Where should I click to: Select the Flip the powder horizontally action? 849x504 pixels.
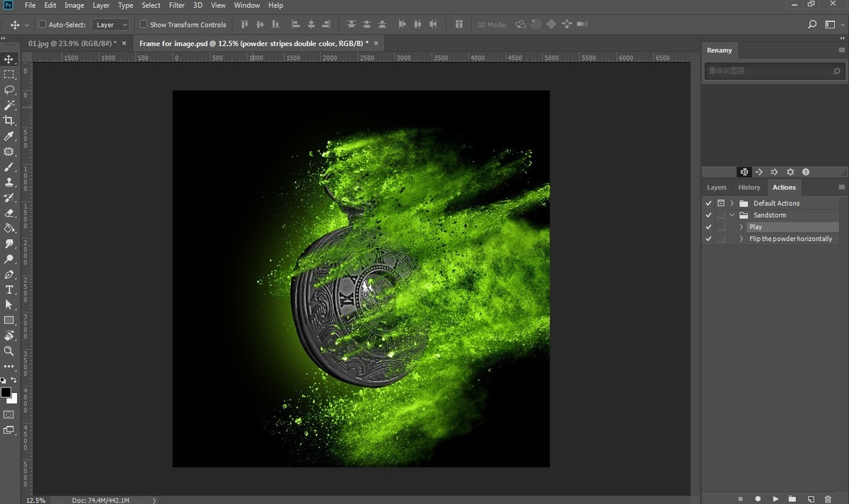click(790, 239)
